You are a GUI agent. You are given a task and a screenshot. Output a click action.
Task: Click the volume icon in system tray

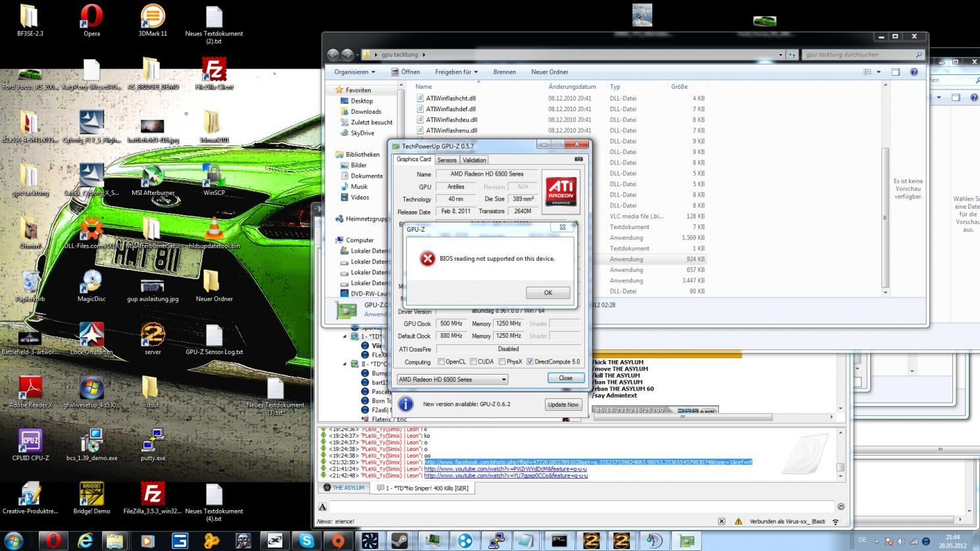pyautogui.click(x=902, y=541)
